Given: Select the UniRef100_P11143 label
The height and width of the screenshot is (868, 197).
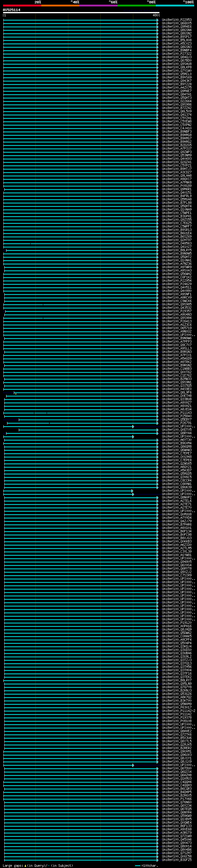Looking at the screenshot, I should pos(176,413).
